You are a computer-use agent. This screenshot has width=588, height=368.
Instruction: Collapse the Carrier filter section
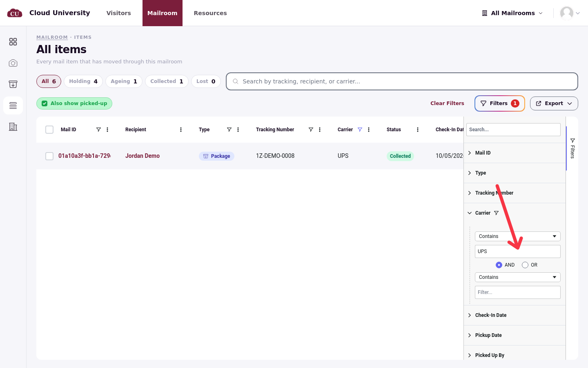click(514, 213)
